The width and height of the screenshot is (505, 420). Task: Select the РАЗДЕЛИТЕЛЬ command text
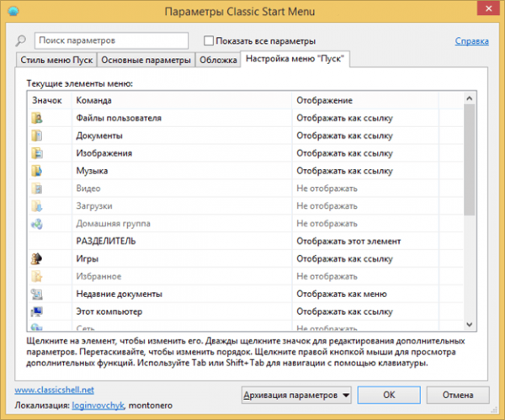pos(106,242)
